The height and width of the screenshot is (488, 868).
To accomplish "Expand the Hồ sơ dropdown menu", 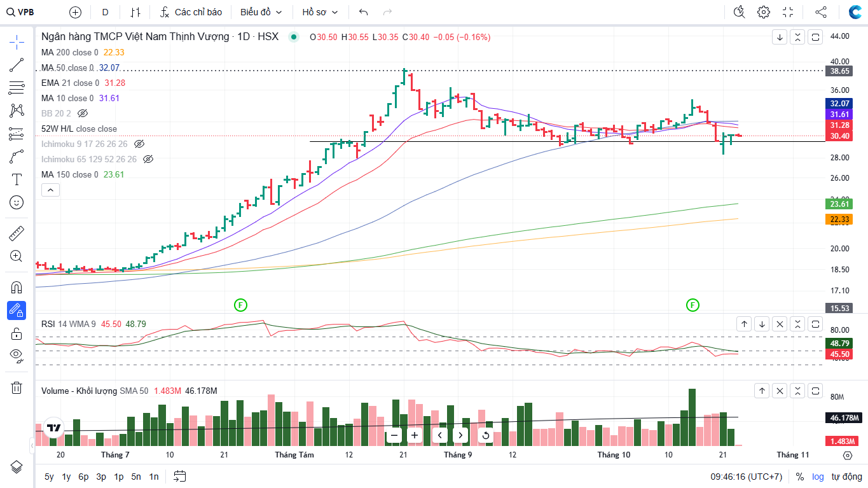I will pos(320,12).
